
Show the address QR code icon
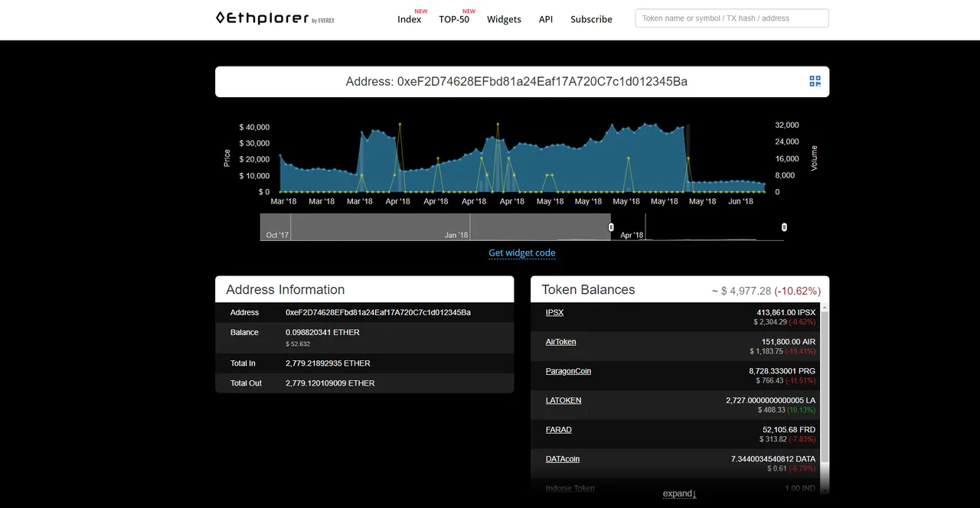815,81
